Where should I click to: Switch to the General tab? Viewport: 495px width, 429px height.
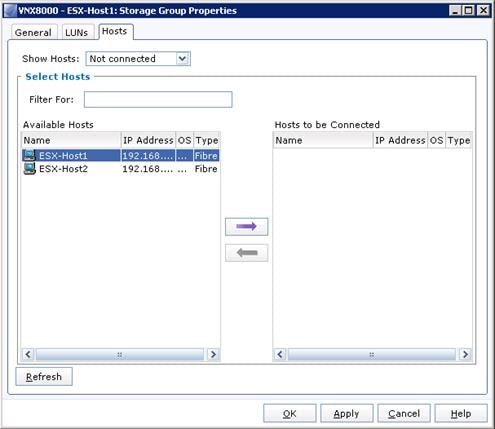point(33,33)
